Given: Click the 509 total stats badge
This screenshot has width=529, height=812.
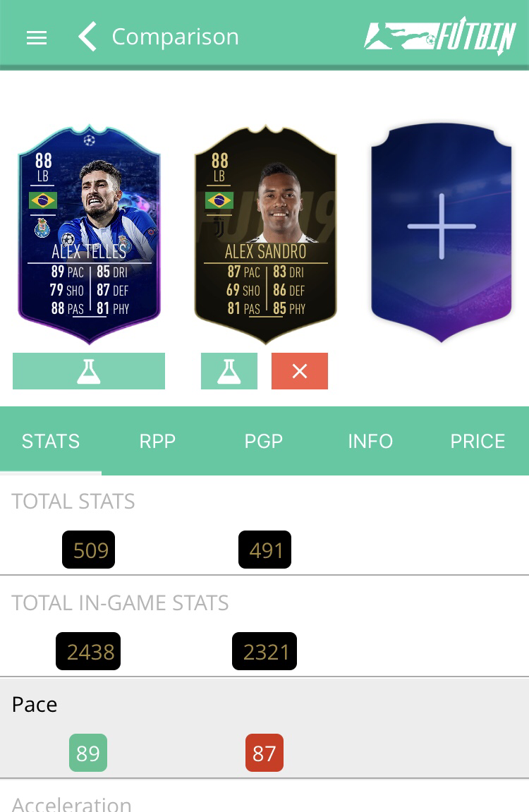Looking at the screenshot, I should (x=88, y=550).
